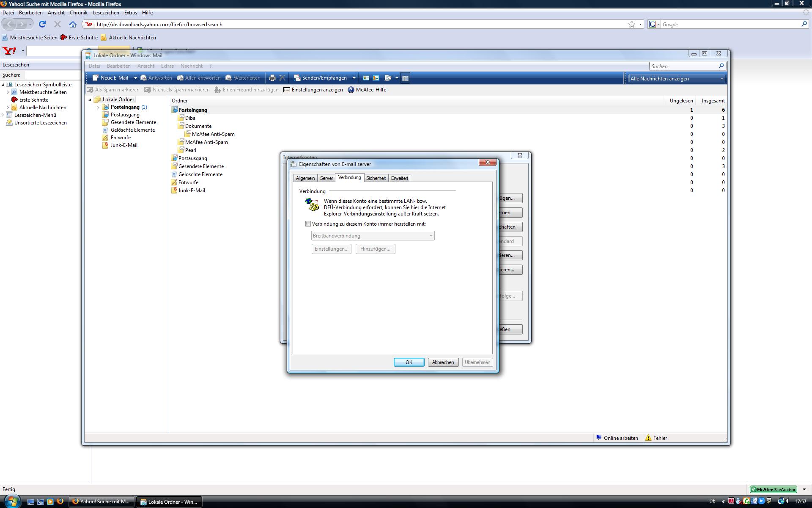Open the Windows Start orb

[12, 501]
